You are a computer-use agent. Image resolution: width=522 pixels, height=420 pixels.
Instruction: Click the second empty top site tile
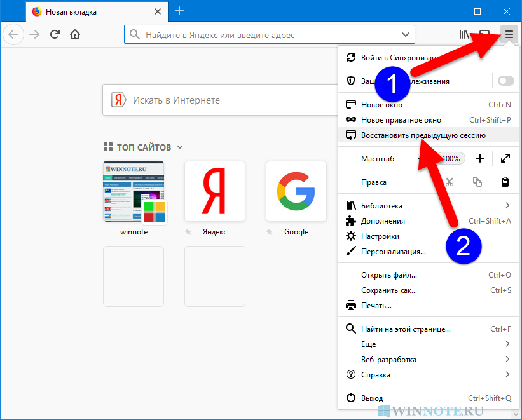(215, 276)
